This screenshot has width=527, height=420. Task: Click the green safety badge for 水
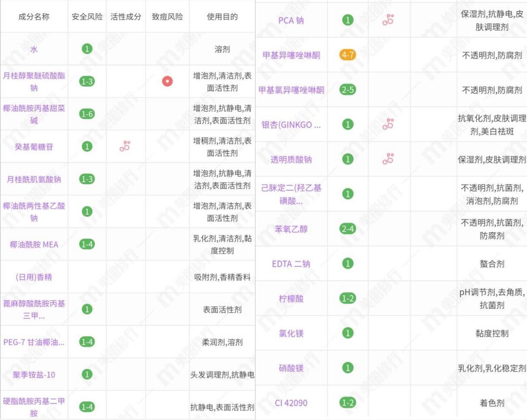click(x=87, y=49)
